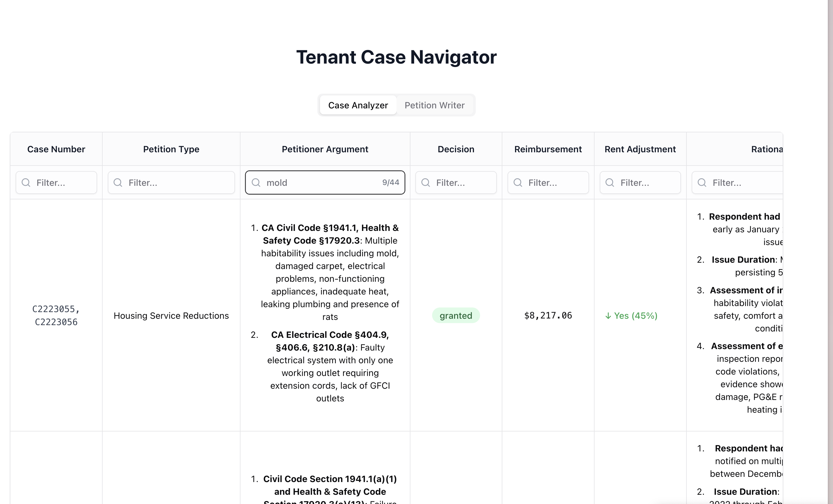Viewport: 833px width, 504px height.
Task: Click the vertical scrollbar on the right edge
Action: tap(830, 237)
